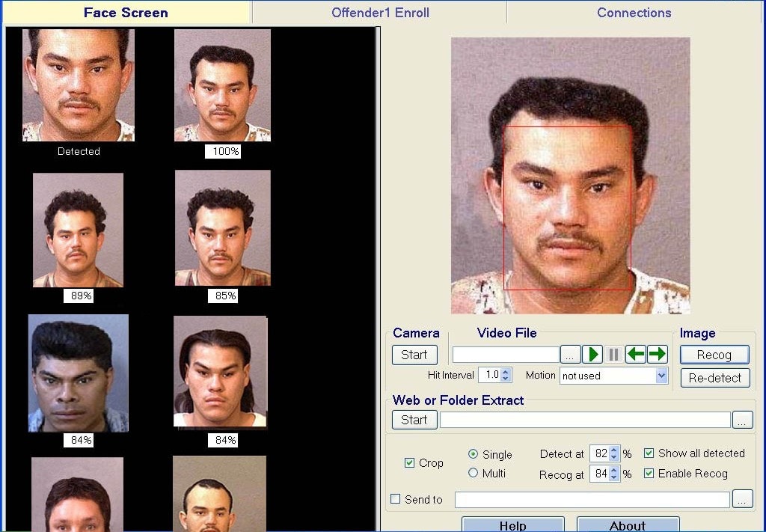Open the Connections tab
The height and width of the screenshot is (532, 766).
pos(634,13)
